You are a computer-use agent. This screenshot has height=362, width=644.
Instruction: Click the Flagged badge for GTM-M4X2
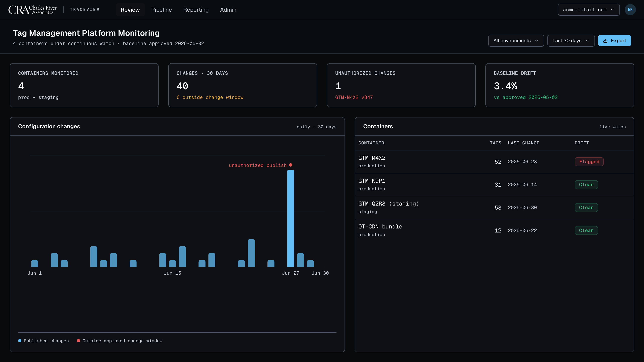tap(589, 162)
